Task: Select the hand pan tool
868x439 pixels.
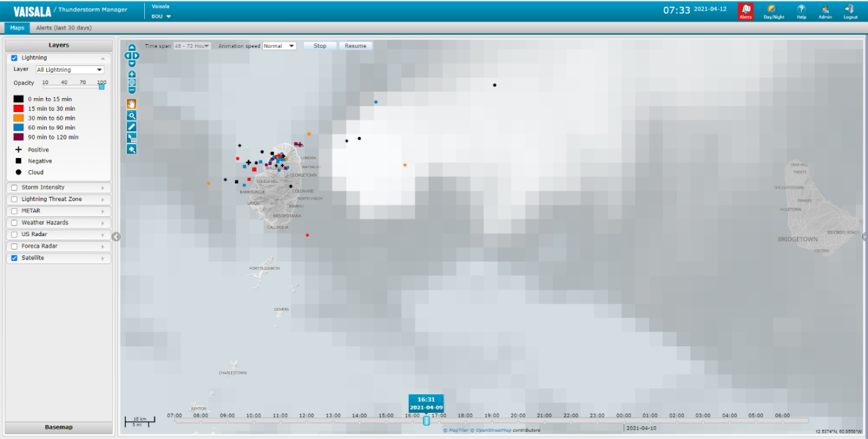Action: click(x=132, y=103)
